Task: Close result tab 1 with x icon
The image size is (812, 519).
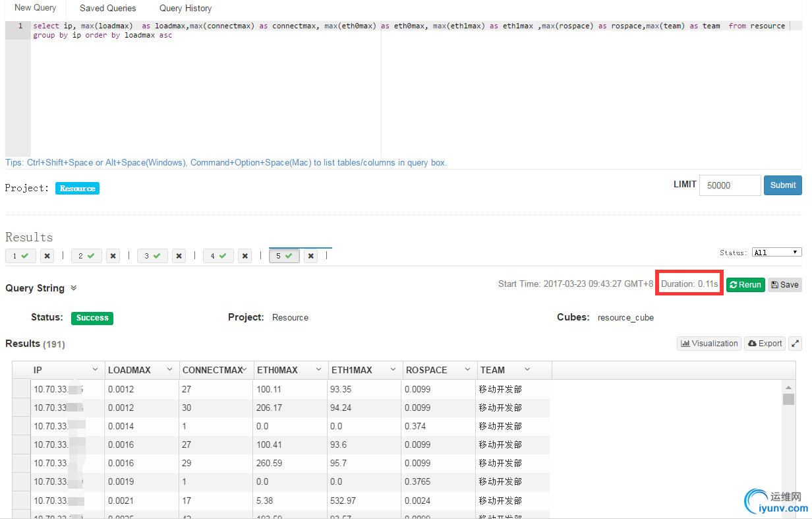Action: click(x=47, y=256)
